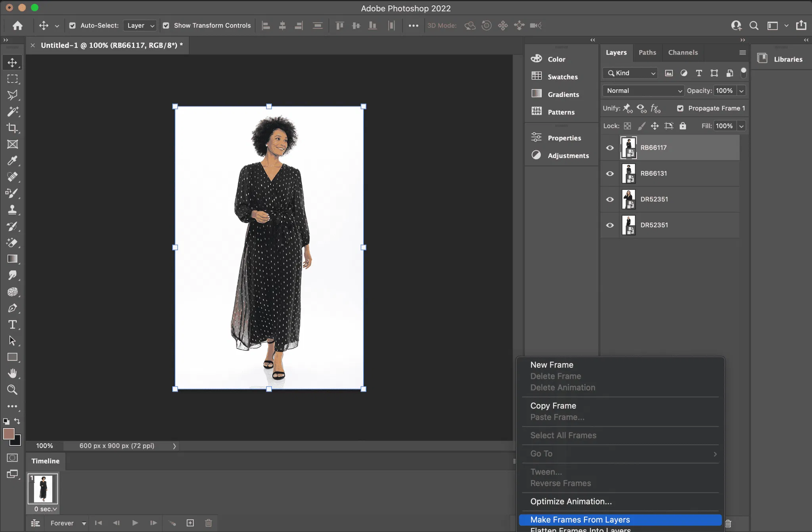Select the Clone Stamp tool

click(12, 210)
